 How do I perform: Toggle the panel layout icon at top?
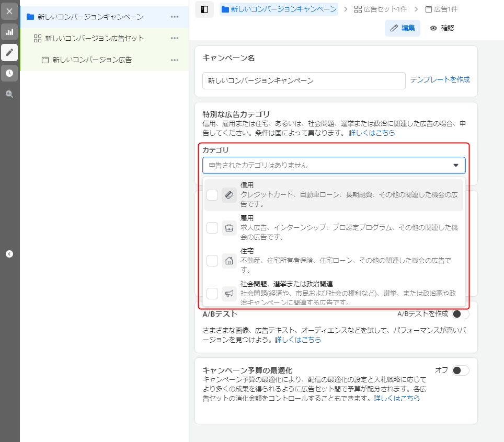tap(204, 9)
